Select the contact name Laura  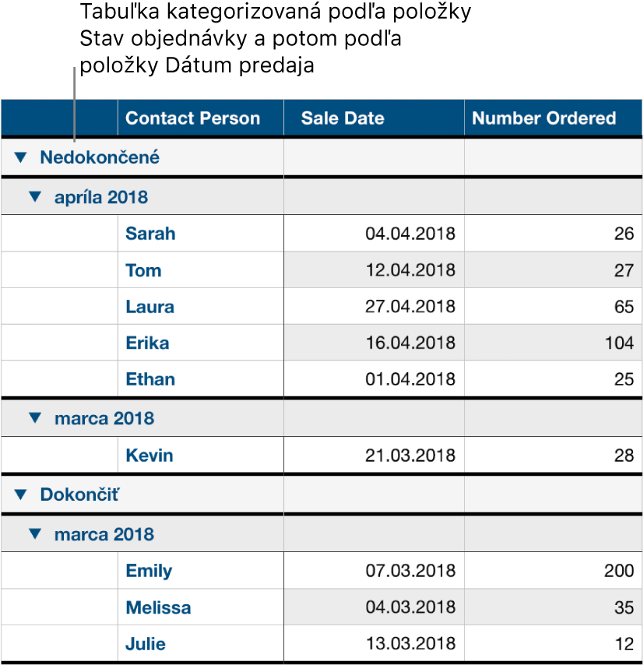pos(149,307)
